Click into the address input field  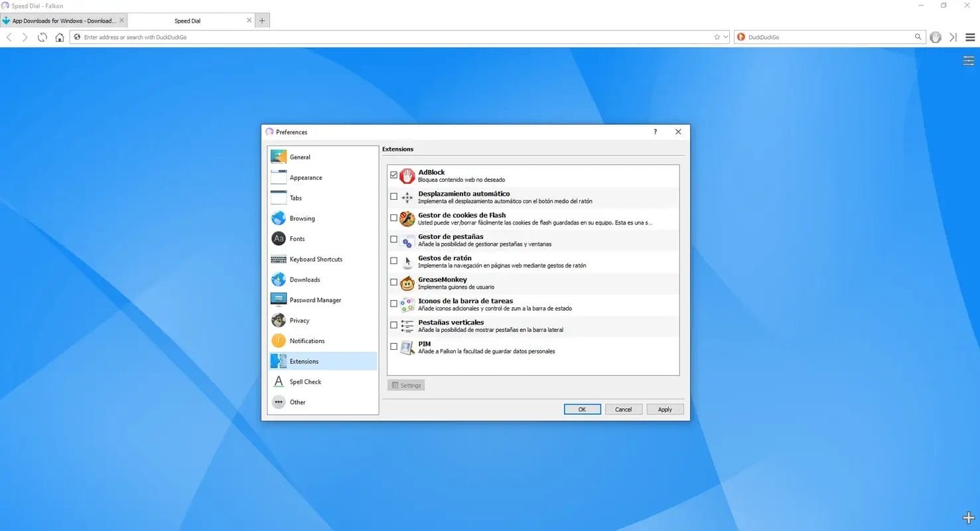click(391, 37)
